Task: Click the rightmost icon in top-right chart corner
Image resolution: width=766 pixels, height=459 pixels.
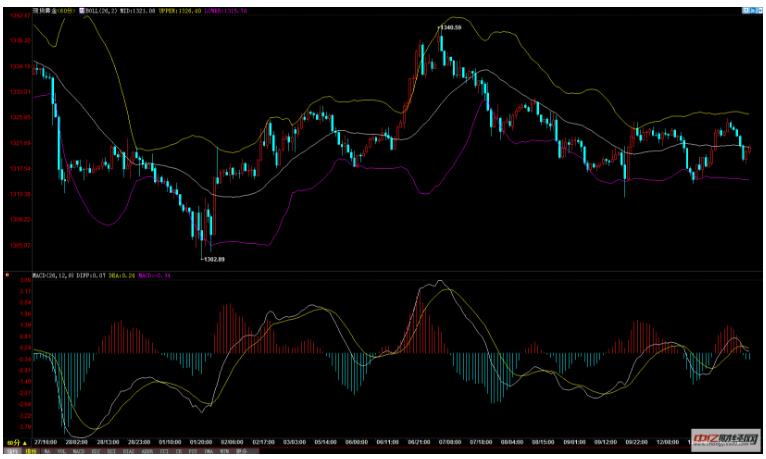Action: [758, 9]
